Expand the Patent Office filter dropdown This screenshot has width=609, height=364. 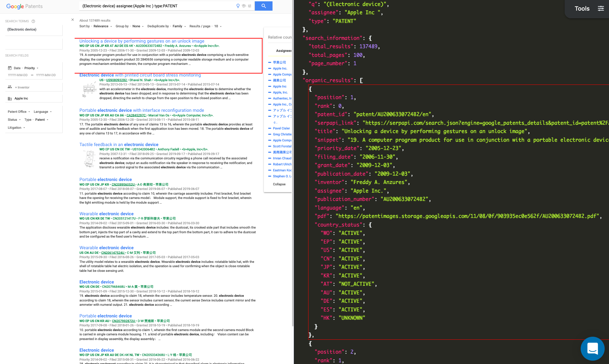click(19, 112)
